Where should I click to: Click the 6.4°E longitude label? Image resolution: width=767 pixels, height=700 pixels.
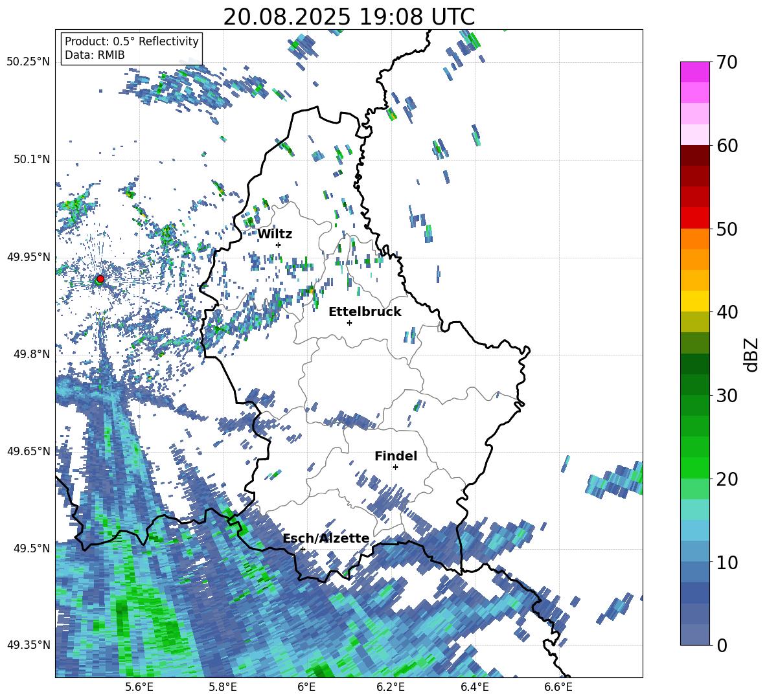point(475,687)
